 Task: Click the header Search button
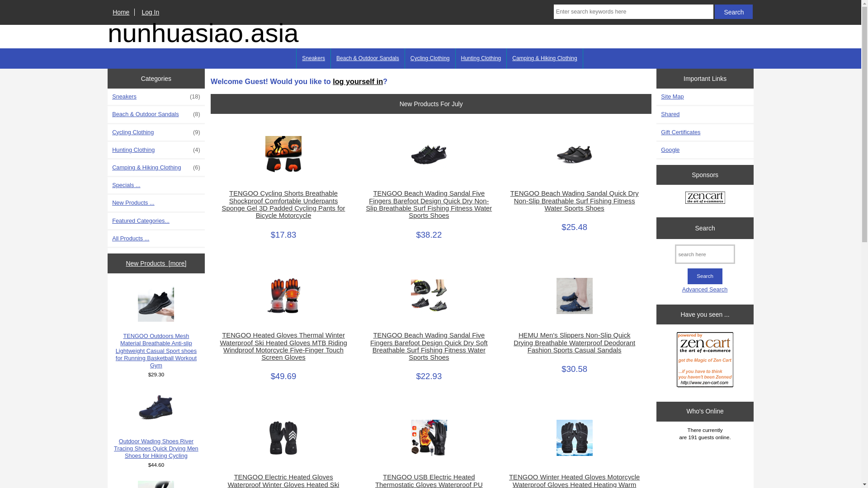733,12
